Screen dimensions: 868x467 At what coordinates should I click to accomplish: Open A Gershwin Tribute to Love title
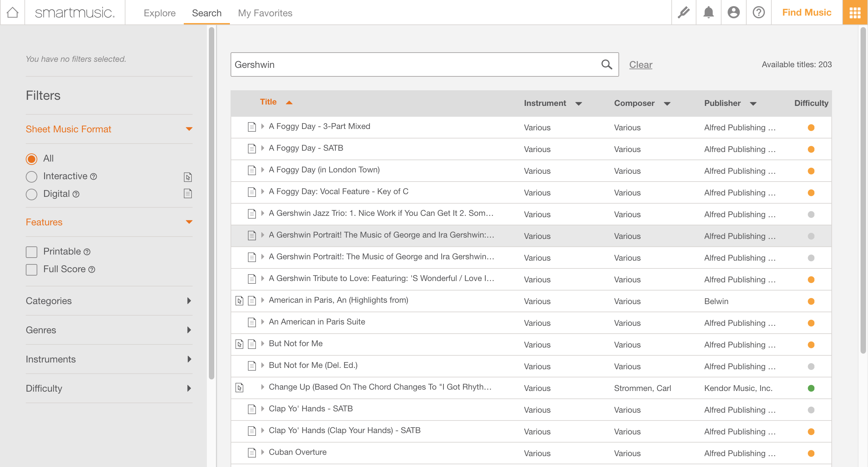click(381, 278)
